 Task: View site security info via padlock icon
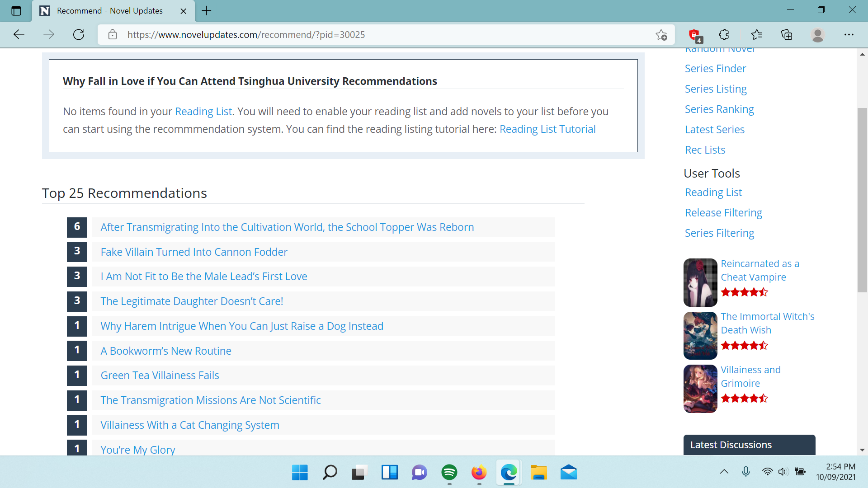113,34
